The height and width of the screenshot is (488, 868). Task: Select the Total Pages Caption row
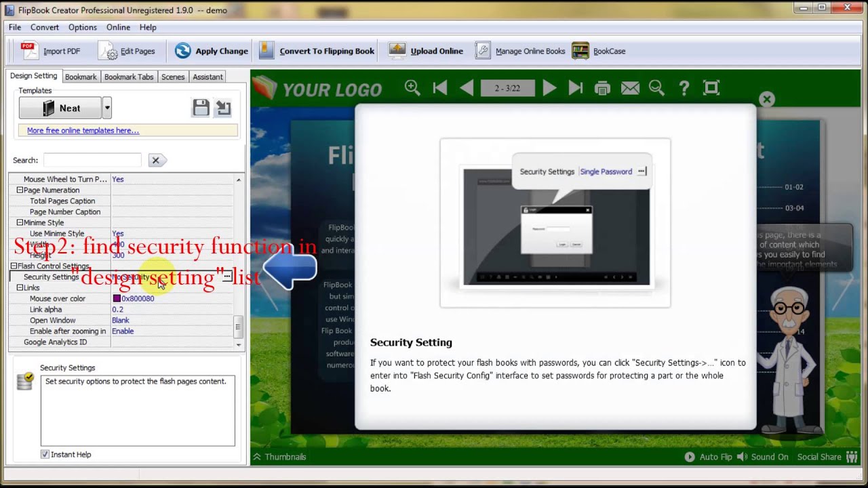click(x=121, y=201)
